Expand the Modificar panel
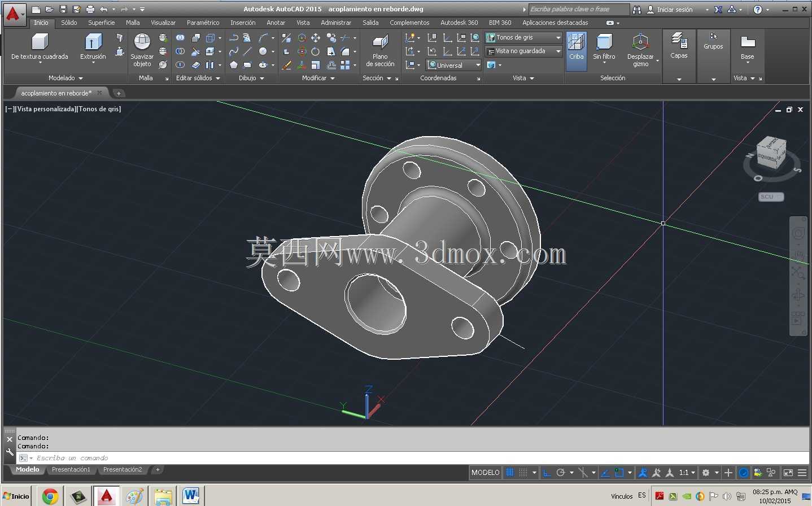Screen dimensions: 812x506 click(x=318, y=78)
